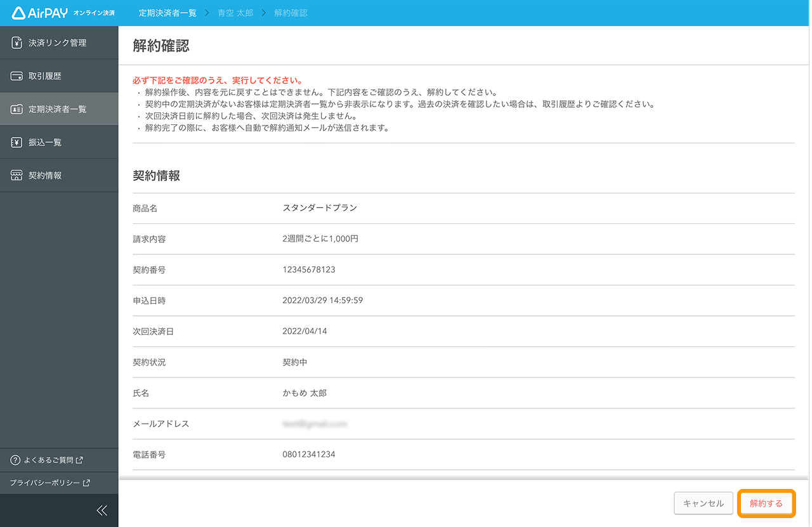
Task: Open the プライバシーポリシー link
Action: tap(44, 483)
